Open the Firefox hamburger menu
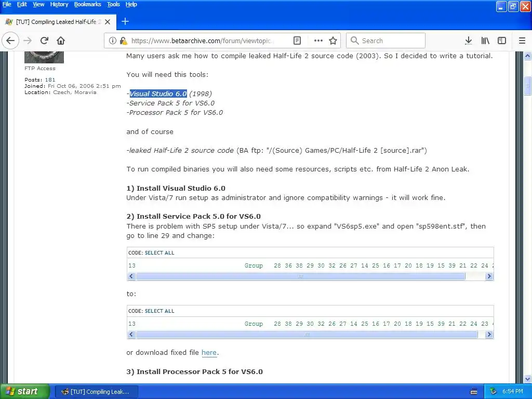The height and width of the screenshot is (399, 532). click(522, 41)
